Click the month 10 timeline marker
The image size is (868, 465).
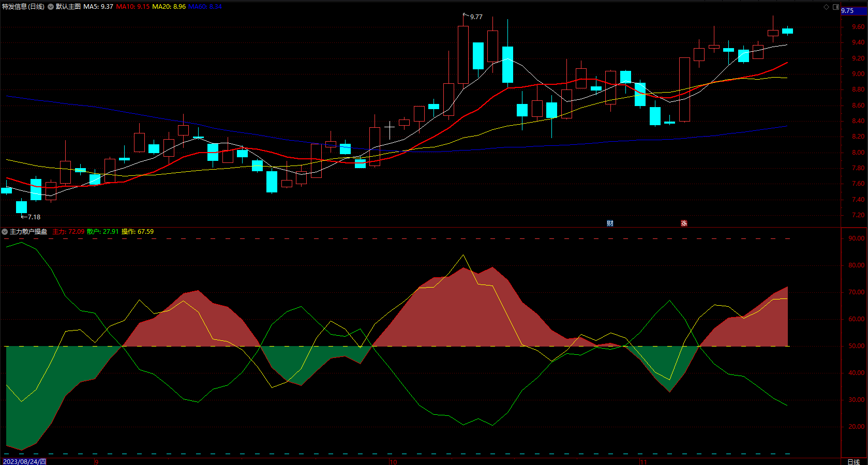(x=393, y=462)
